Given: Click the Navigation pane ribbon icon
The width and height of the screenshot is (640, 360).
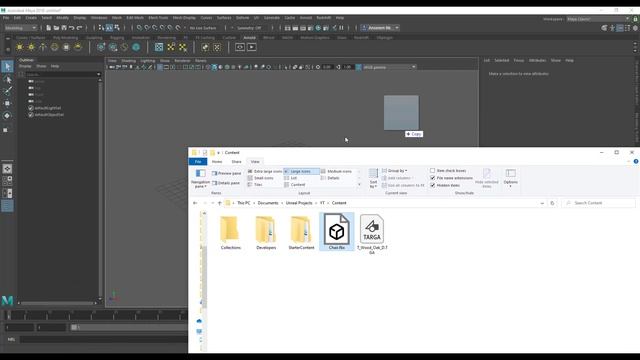Looking at the screenshot, I should pyautogui.click(x=200, y=178).
